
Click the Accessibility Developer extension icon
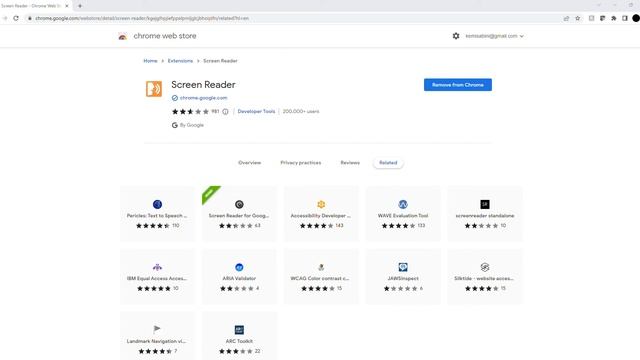pyautogui.click(x=321, y=204)
